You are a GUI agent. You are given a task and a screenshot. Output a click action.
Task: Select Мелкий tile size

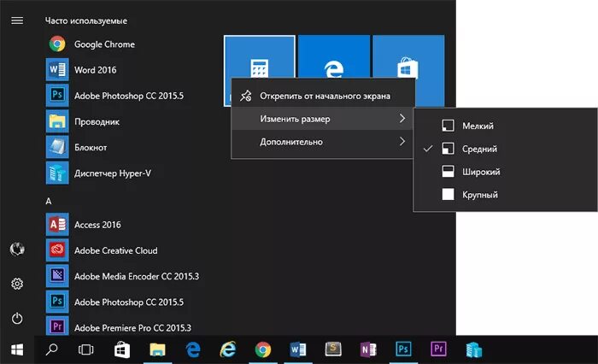[506, 126]
